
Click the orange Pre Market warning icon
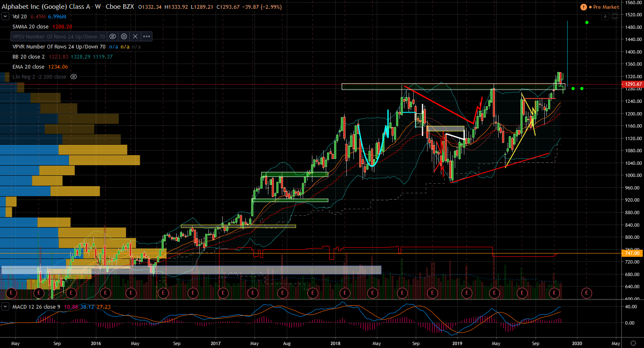(584, 7)
